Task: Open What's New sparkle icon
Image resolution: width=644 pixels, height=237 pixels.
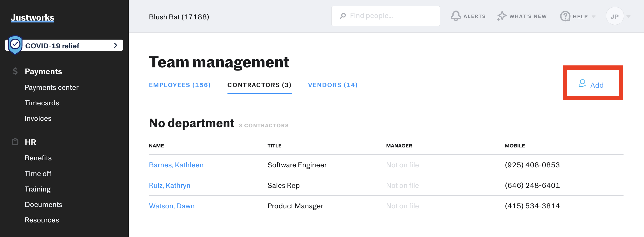Action: 502,16
